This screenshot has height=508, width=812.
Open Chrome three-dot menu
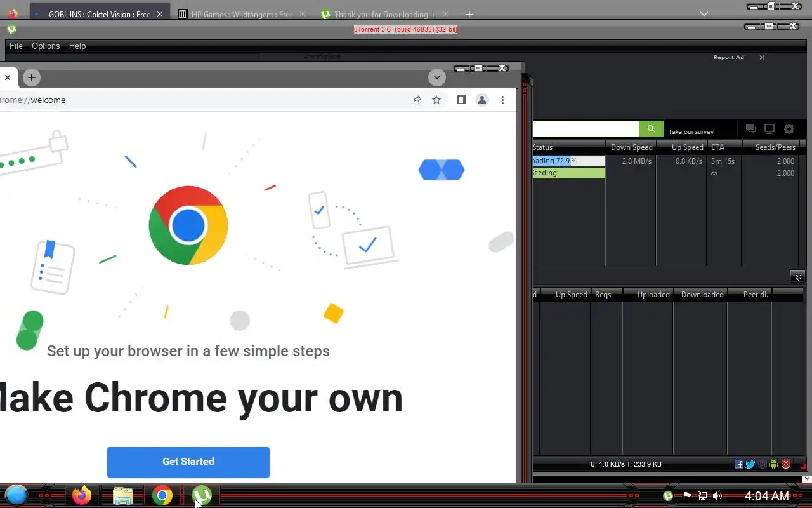[502, 100]
